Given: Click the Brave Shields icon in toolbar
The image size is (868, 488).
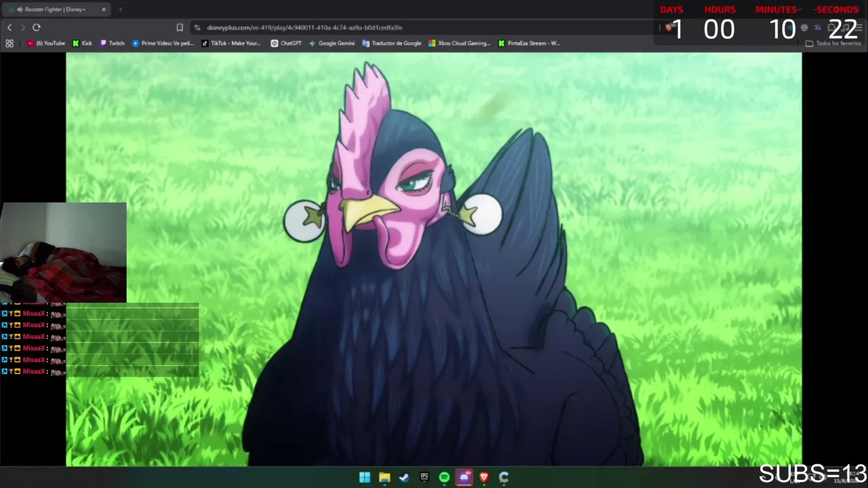Looking at the screenshot, I should (669, 28).
